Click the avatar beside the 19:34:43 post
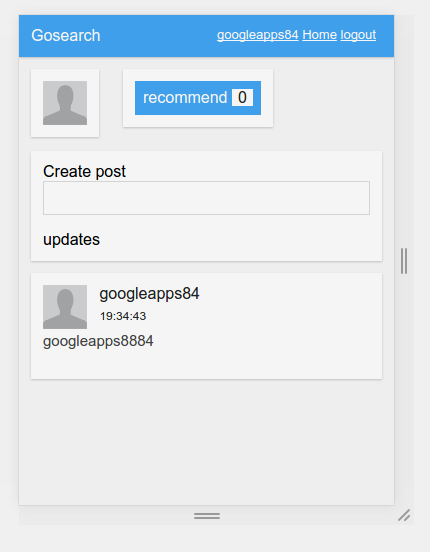 point(65,307)
